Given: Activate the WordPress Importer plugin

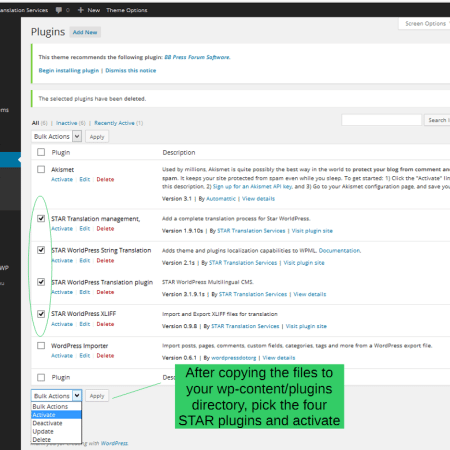Looking at the screenshot, I should click(x=62, y=356).
